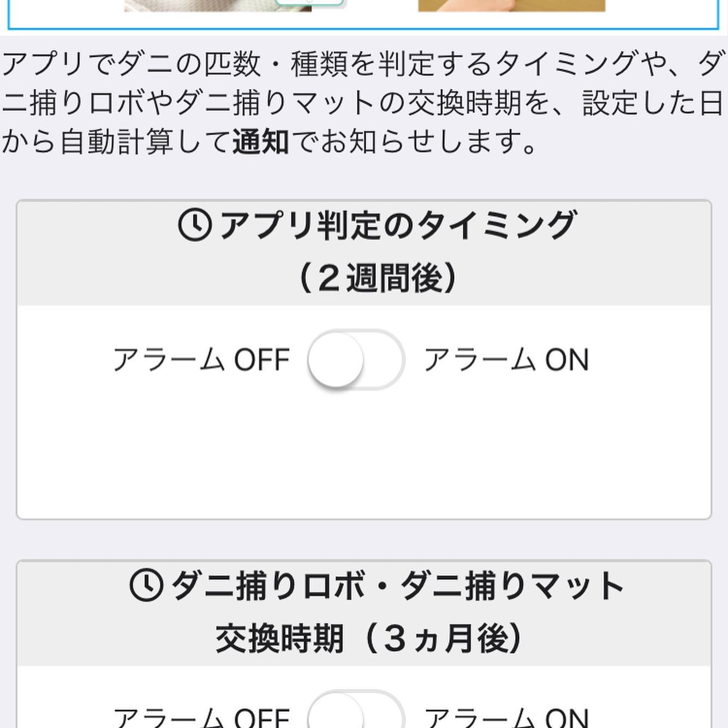
Task: Click the アプリ判定のタイミング header title
Action: (x=397, y=225)
